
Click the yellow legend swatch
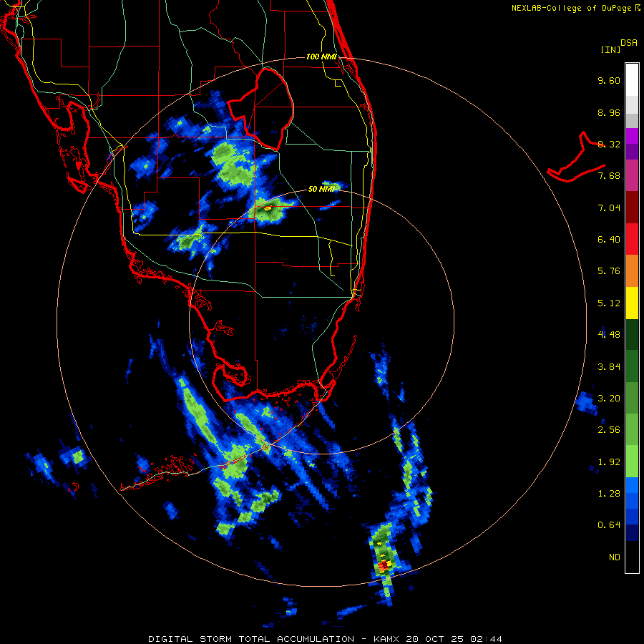[632, 303]
